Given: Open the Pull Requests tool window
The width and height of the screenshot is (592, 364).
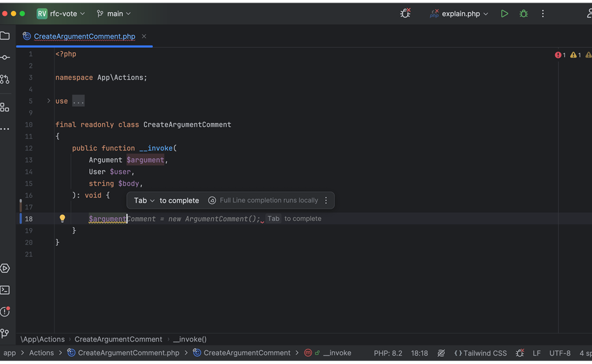Looking at the screenshot, I should [x=5, y=79].
